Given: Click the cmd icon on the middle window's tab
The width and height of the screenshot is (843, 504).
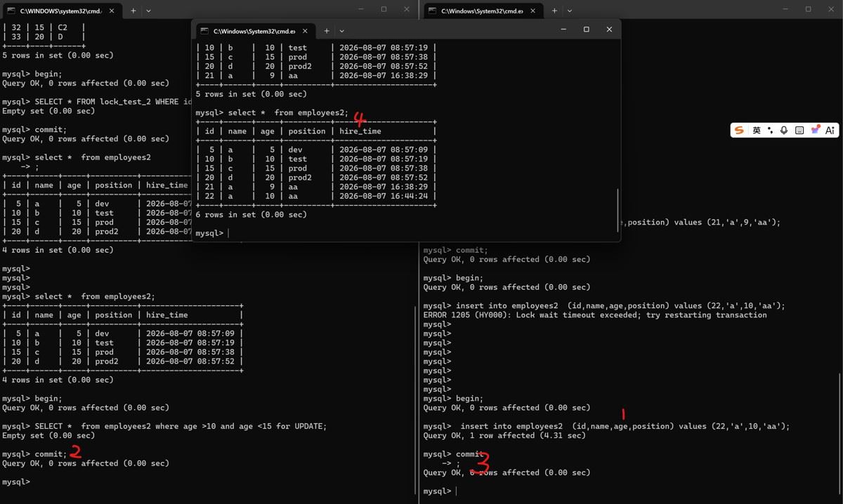Looking at the screenshot, I should (x=204, y=31).
